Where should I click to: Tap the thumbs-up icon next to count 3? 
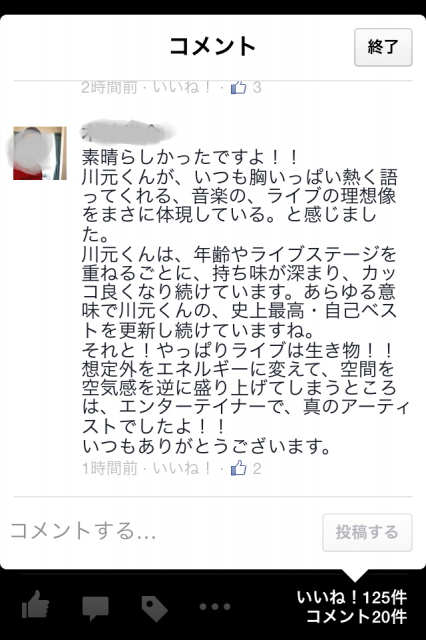239,87
